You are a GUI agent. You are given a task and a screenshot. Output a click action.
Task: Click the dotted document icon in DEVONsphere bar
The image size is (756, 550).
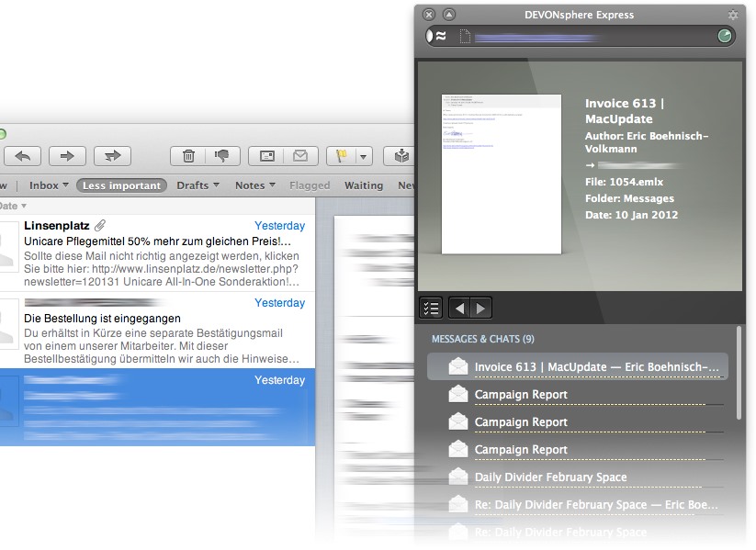click(465, 36)
